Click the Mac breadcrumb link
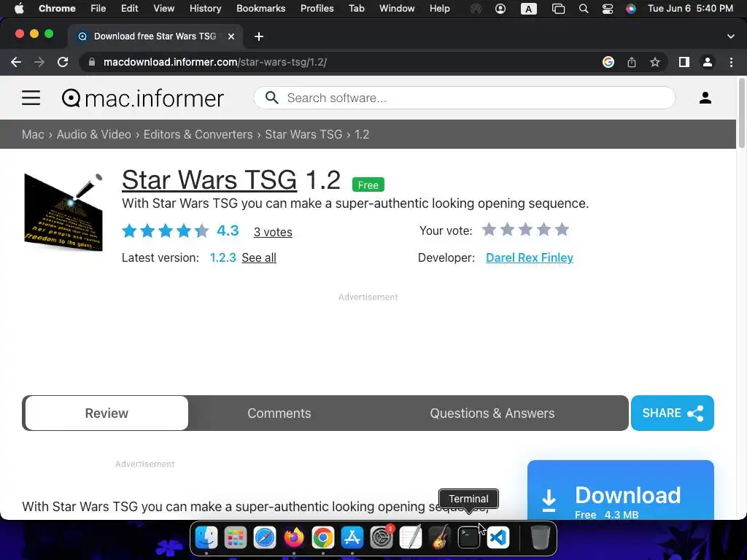747x560 pixels. (33, 134)
